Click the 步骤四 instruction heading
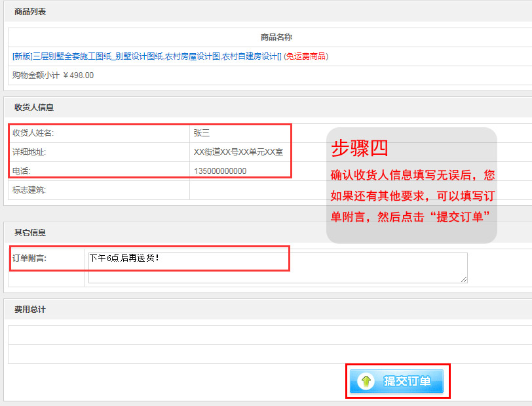The width and height of the screenshot is (532, 406). (x=360, y=149)
